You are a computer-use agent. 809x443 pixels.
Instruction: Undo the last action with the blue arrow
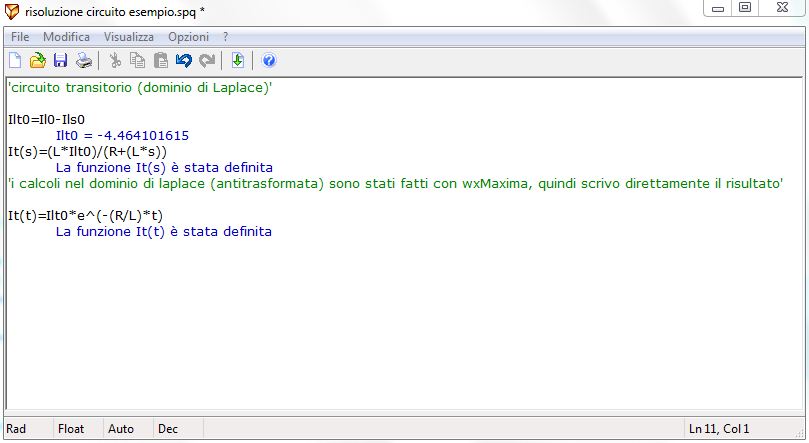[x=183, y=60]
